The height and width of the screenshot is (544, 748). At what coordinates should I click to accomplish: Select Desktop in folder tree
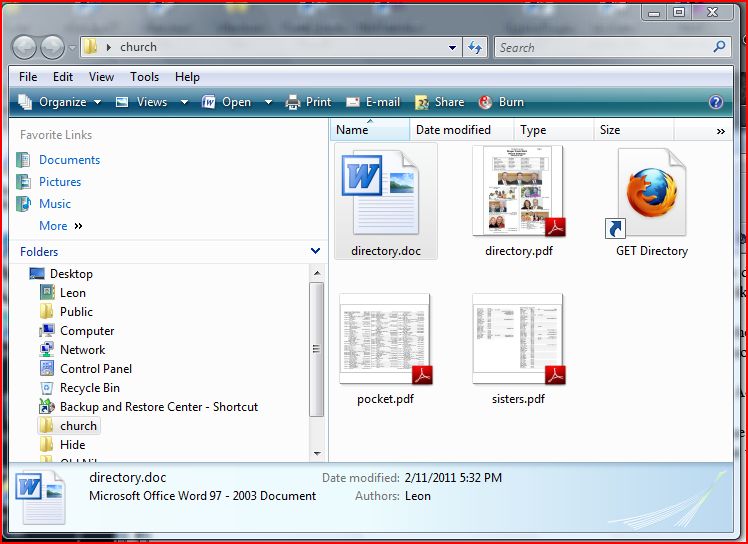71,274
